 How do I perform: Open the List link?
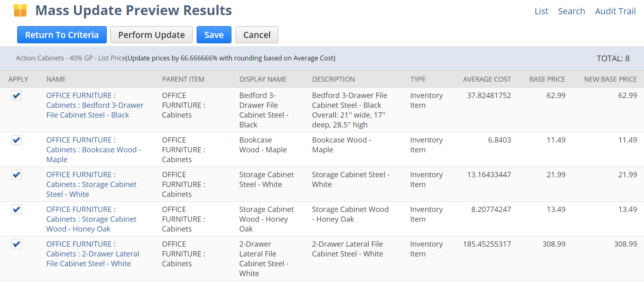[x=541, y=11]
